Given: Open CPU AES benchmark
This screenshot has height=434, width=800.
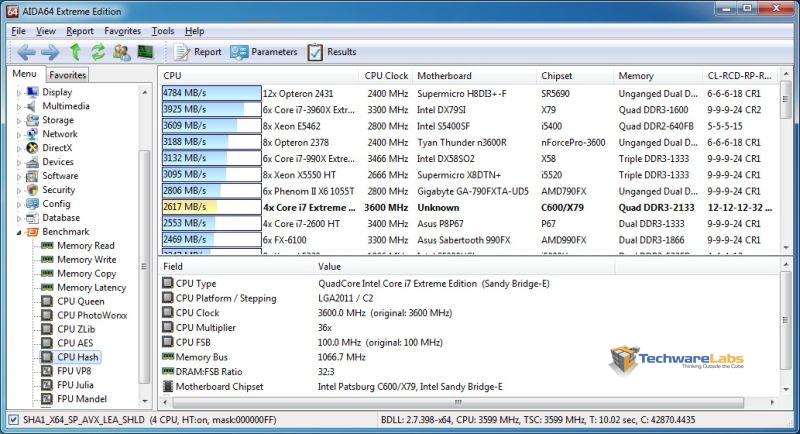Looking at the screenshot, I should point(75,343).
